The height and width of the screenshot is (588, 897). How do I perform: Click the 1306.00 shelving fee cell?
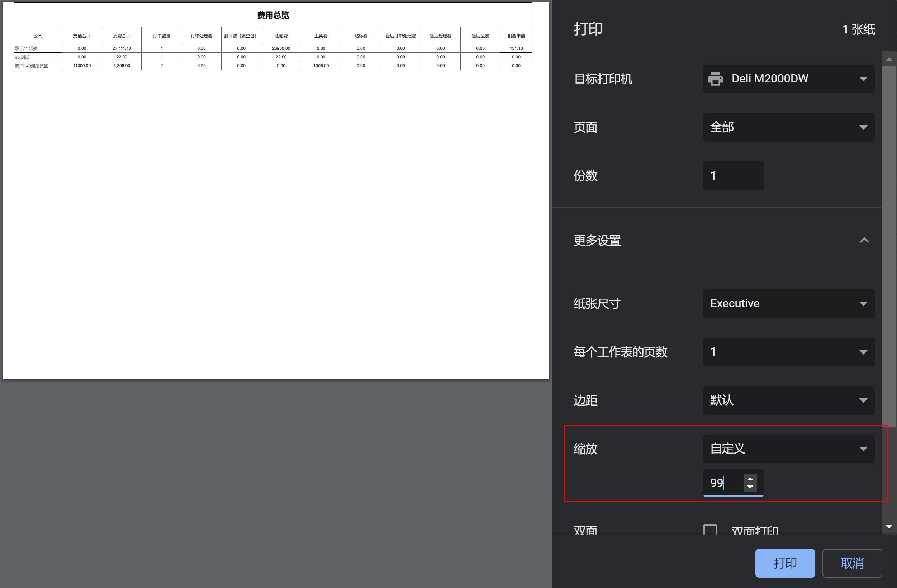click(x=321, y=66)
